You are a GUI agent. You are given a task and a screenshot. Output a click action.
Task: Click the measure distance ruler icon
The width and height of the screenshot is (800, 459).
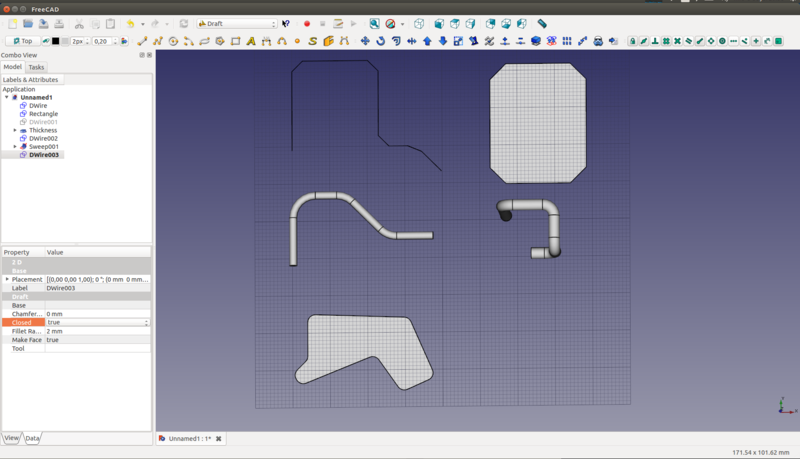coord(542,23)
